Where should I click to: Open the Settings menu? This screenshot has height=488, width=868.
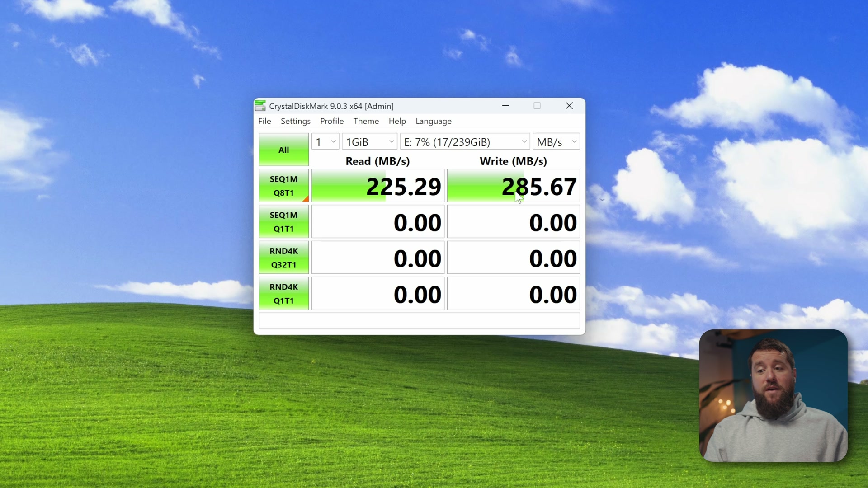[296, 121]
